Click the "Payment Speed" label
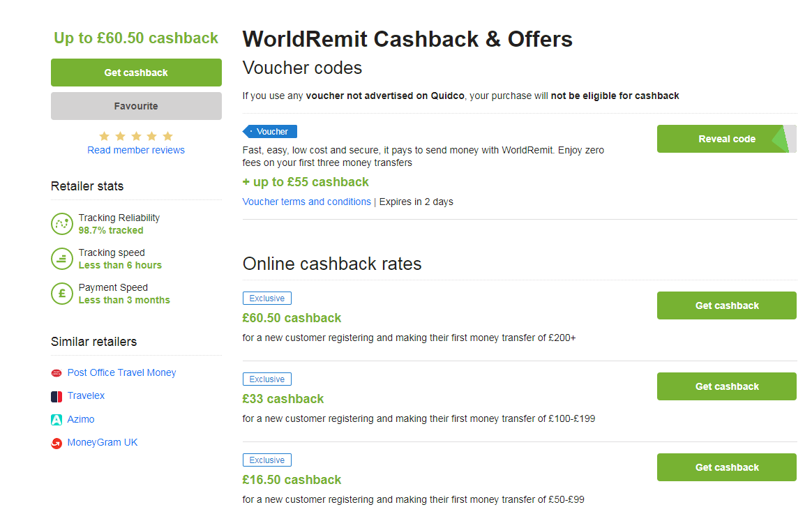812x514 pixels. tap(113, 287)
